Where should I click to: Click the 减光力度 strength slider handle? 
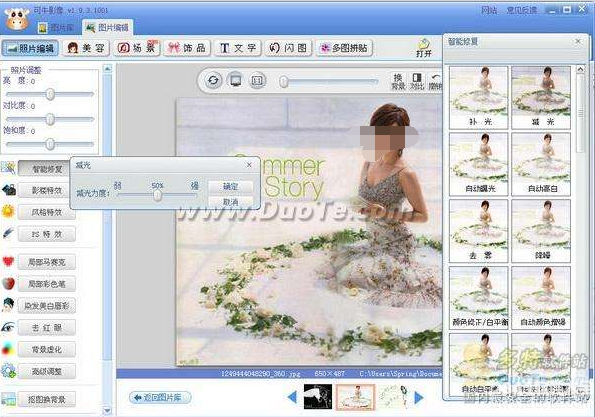click(157, 195)
